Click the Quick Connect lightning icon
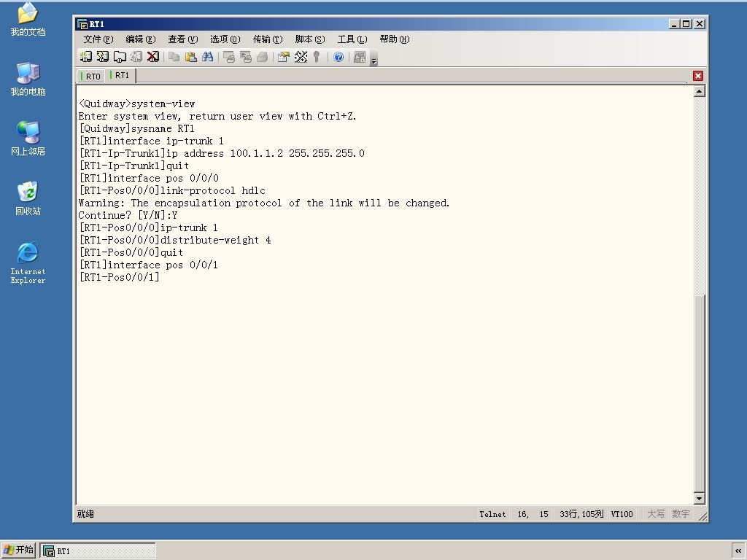This screenshot has height=560, width=747. 103,57
